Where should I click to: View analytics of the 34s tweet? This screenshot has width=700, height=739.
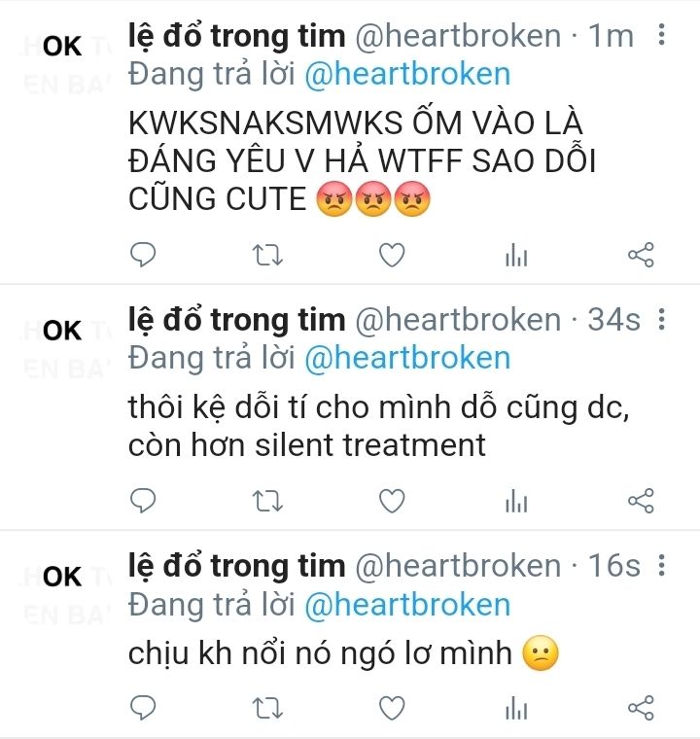tap(516, 502)
